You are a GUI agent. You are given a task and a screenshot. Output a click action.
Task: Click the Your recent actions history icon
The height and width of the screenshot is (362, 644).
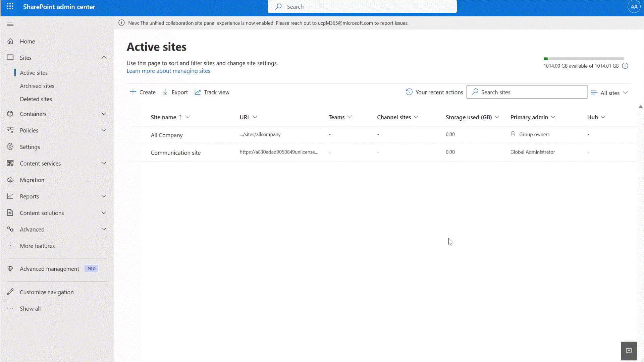(x=409, y=92)
